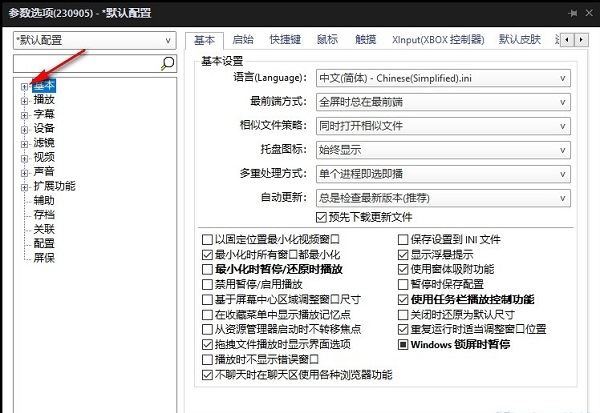Expand the 设备 tree node
The image size is (600, 413).
coord(23,128)
